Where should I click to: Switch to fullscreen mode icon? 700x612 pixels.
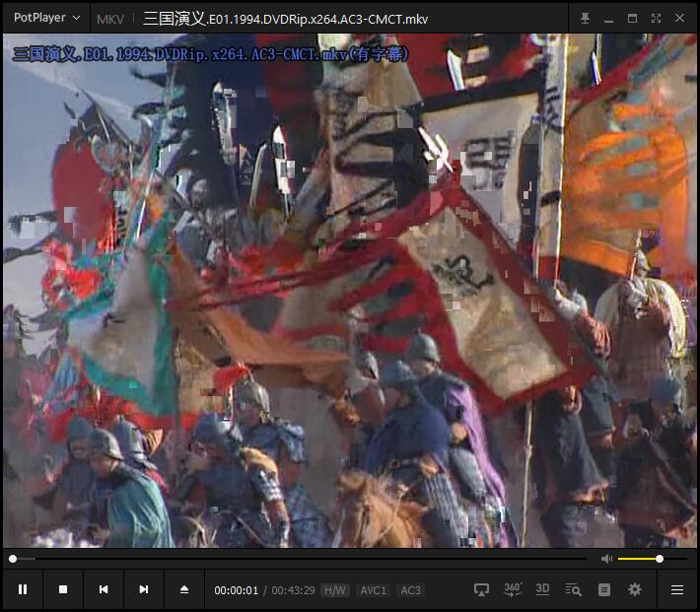(x=656, y=18)
